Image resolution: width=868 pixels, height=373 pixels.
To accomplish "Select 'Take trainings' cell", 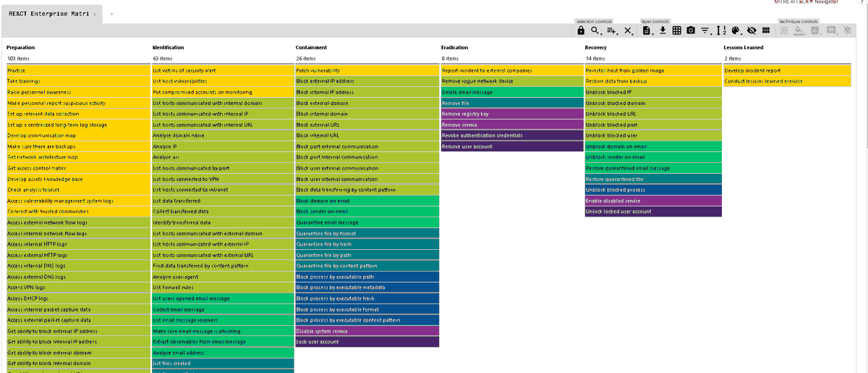I will pos(77,81).
